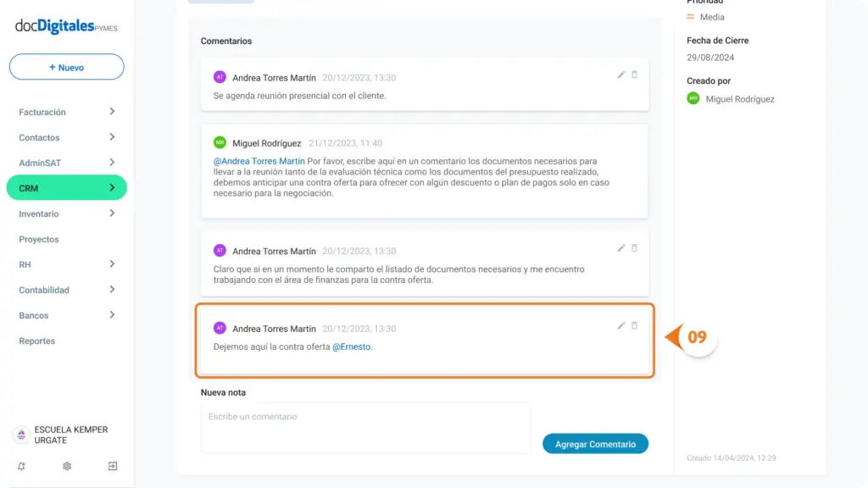Expand the Bancos submenu chevron

pos(112,315)
